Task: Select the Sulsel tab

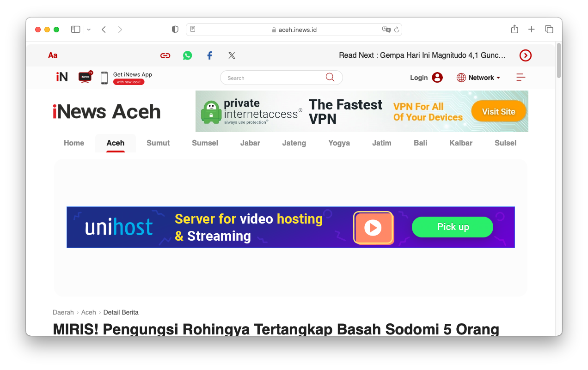Action: [x=505, y=143]
